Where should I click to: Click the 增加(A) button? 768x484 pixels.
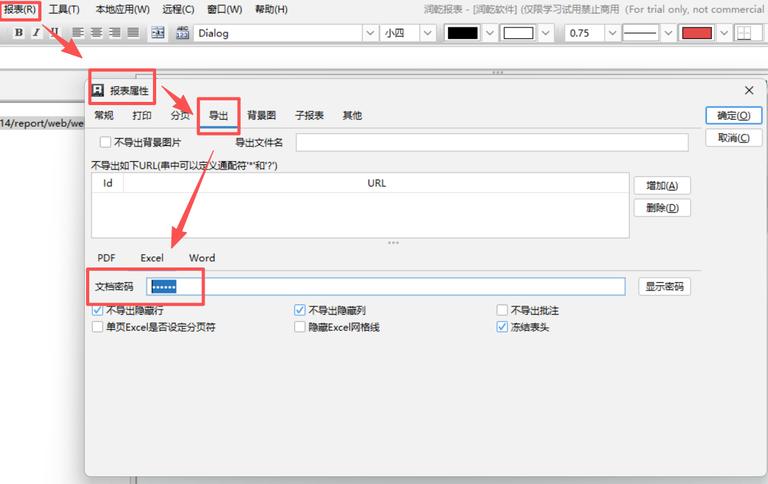point(662,185)
